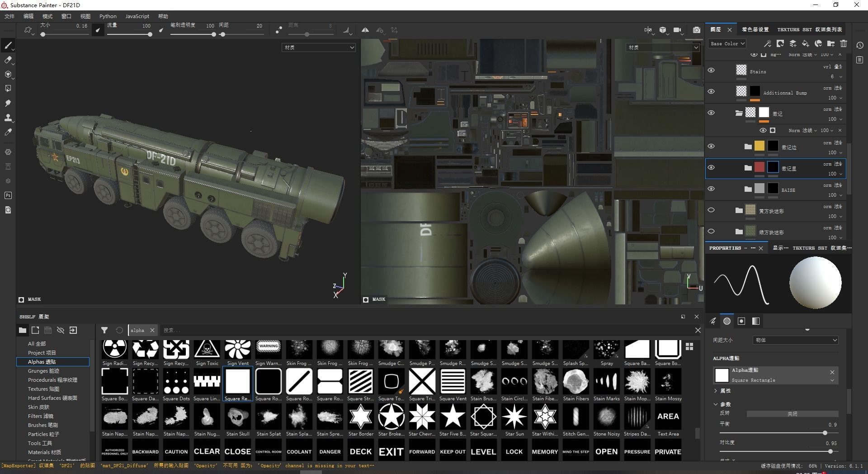Toggle the 反转 invert switch
This screenshot has width=868, height=474.
coord(792,414)
